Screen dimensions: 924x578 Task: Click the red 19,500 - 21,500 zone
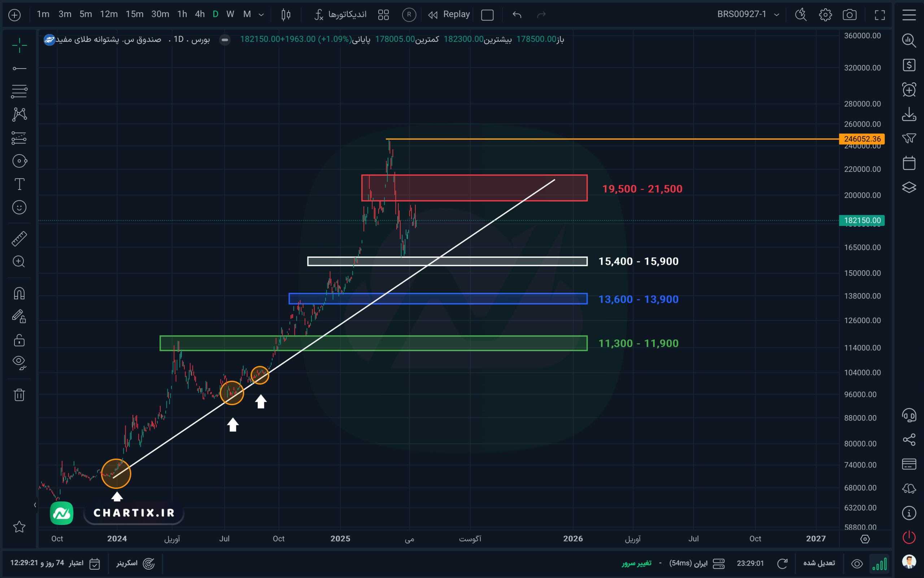pyautogui.click(x=474, y=188)
